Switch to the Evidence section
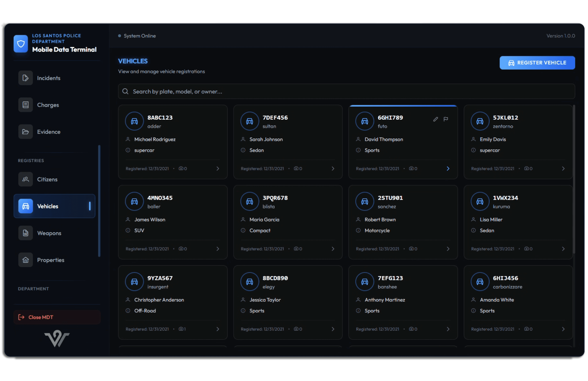The height and width of the screenshot is (381, 588). coord(54,132)
